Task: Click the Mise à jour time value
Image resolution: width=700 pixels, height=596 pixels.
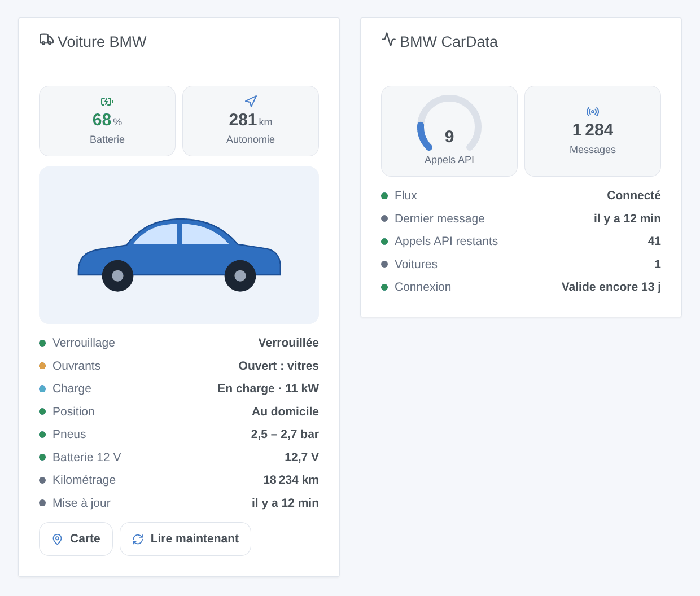Action: 285,503
